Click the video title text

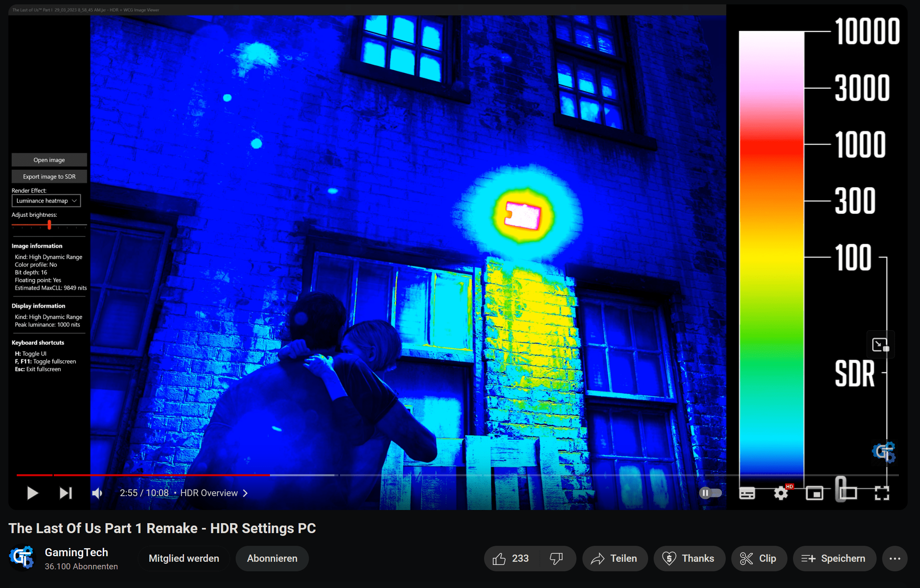tap(162, 528)
